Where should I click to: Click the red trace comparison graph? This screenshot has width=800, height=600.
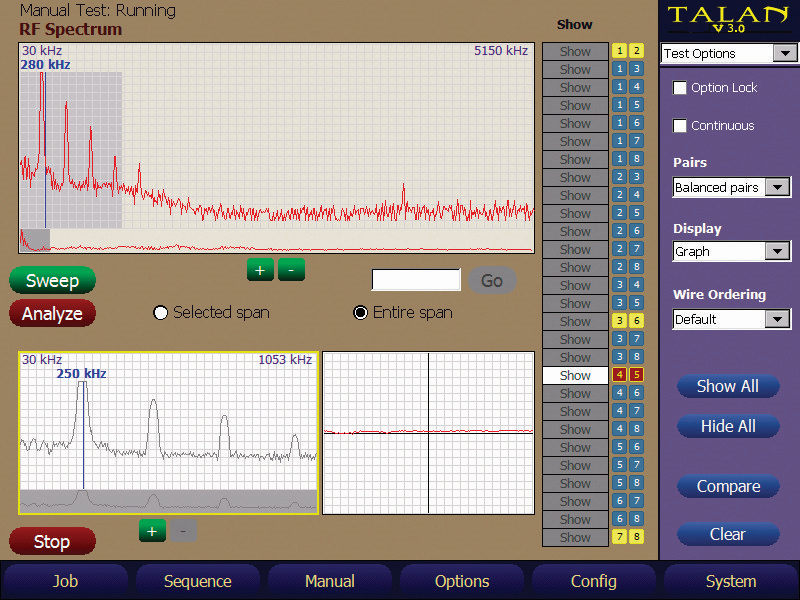coord(429,433)
